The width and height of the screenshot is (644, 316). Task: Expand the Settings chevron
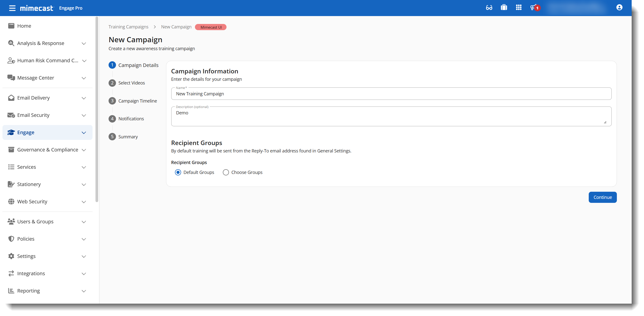pos(84,256)
